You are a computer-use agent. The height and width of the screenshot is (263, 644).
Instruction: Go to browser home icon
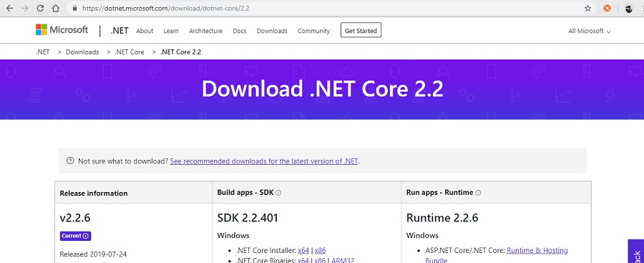(55, 8)
